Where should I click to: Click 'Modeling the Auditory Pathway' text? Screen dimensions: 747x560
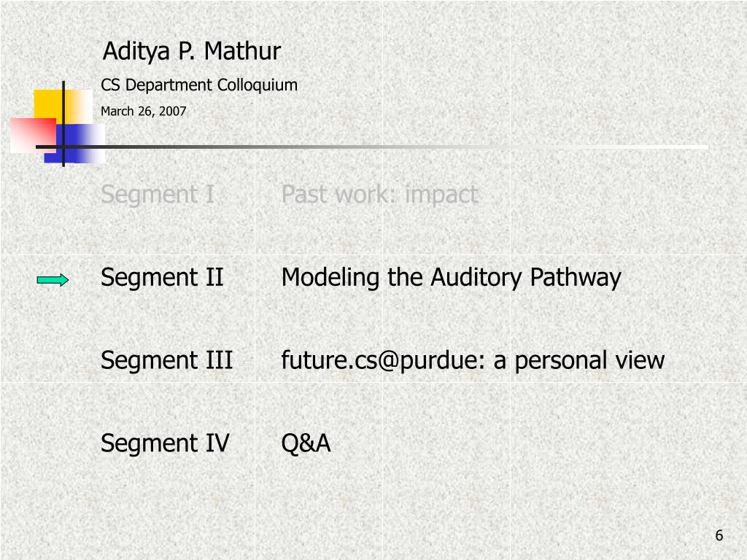[x=451, y=277]
